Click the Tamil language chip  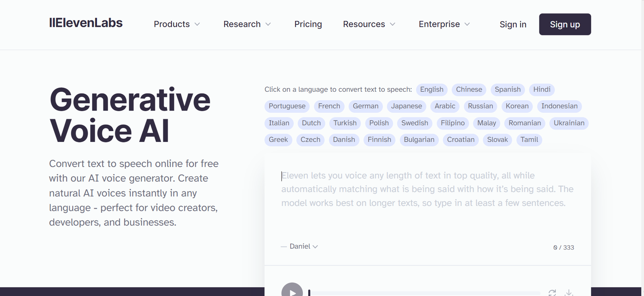529,140
